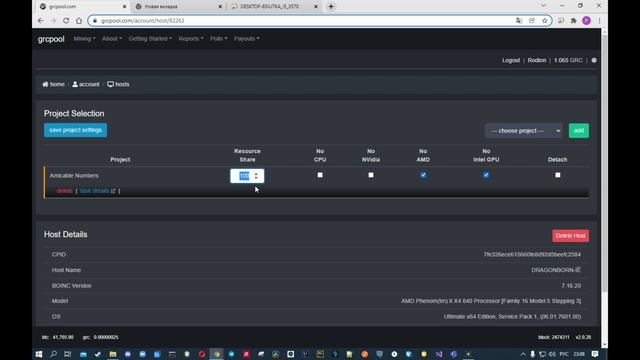Click the browser address bar URL
This screenshot has height=360, width=640.
pyautogui.click(x=142, y=20)
